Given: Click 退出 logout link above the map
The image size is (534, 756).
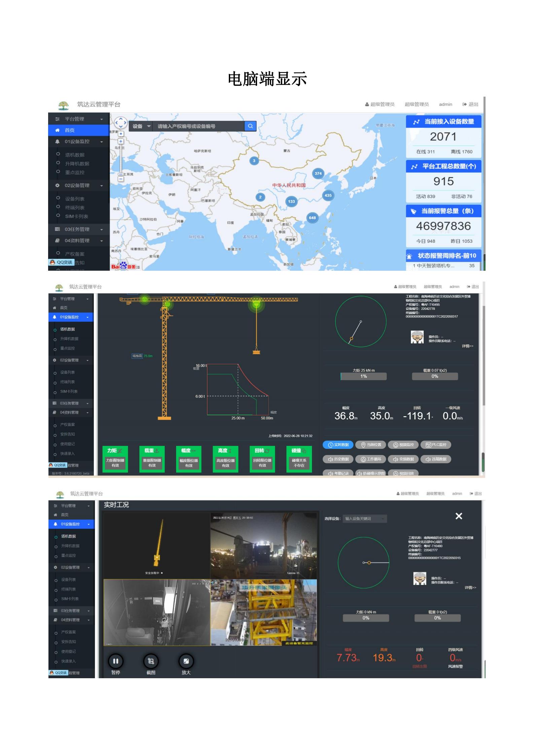Looking at the screenshot, I should coord(470,104).
